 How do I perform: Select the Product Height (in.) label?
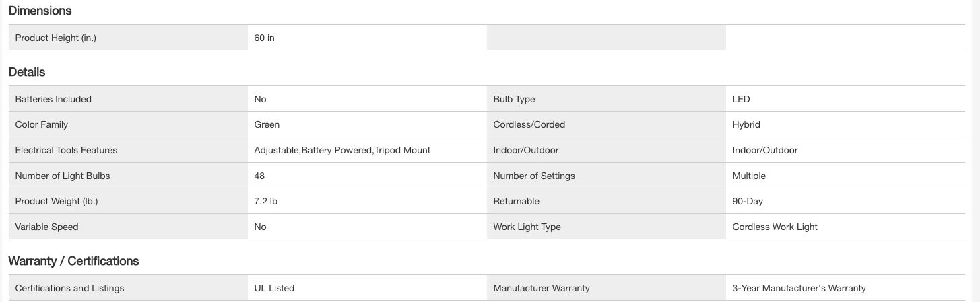[56, 38]
